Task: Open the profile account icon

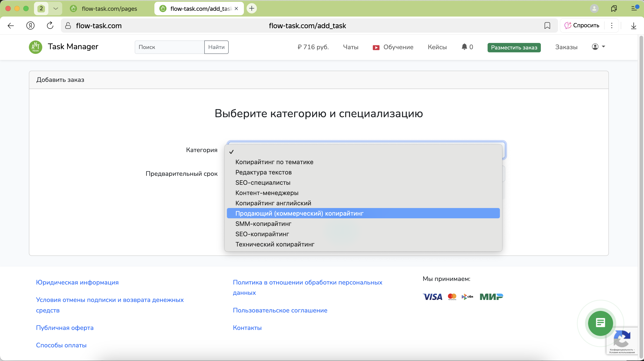Action: pyautogui.click(x=595, y=47)
